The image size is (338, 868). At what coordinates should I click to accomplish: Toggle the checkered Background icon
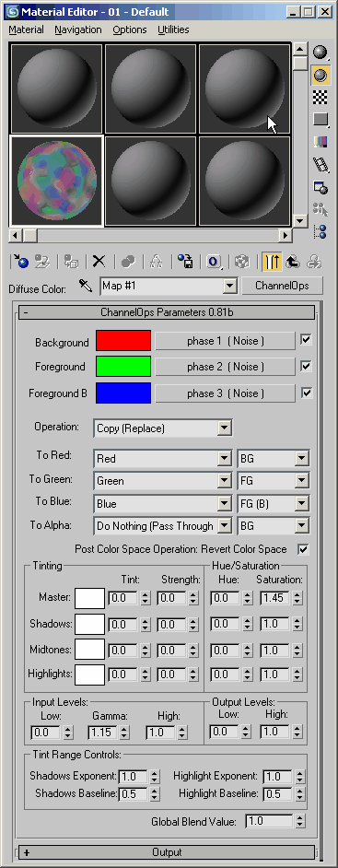320,98
